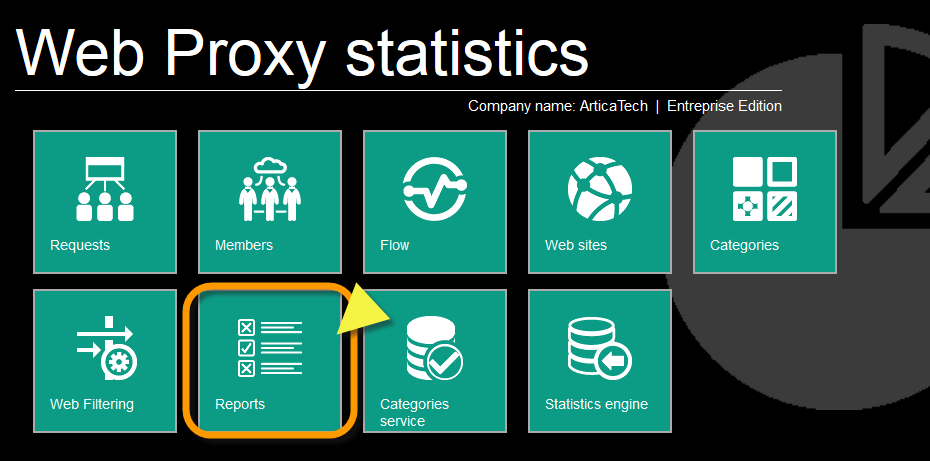This screenshot has width=930, height=461.
Task: Click the Categories four-squares icon
Action: pyautogui.click(x=765, y=189)
